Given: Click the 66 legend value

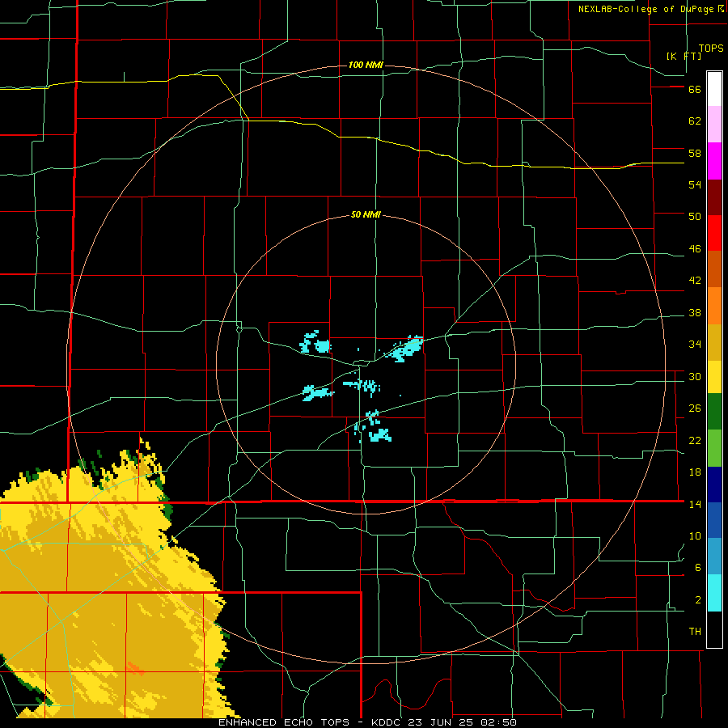Looking at the screenshot, I should 695,90.
